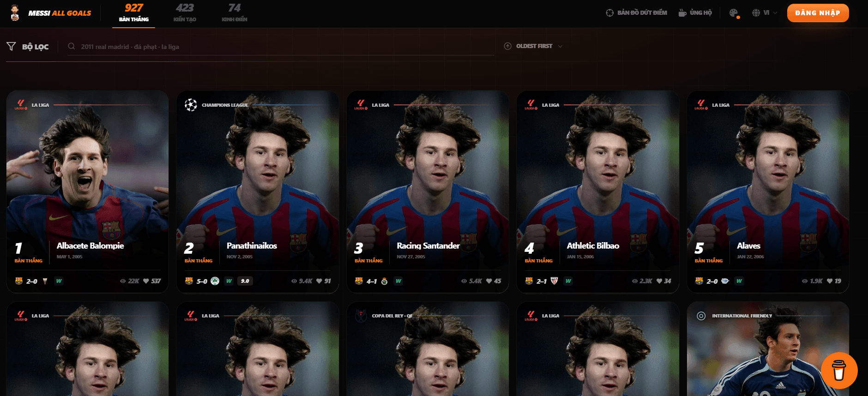Open the 927 Bàn Thắng tab
Image resolution: width=868 pixels, height=396 pixels.
pyautogui.click(x=134, y=13)
